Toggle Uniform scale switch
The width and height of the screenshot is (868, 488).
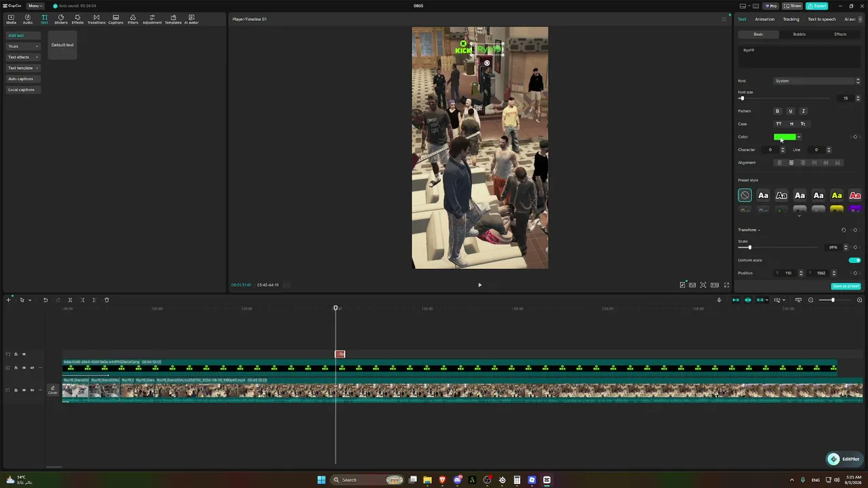coord(854,260)
